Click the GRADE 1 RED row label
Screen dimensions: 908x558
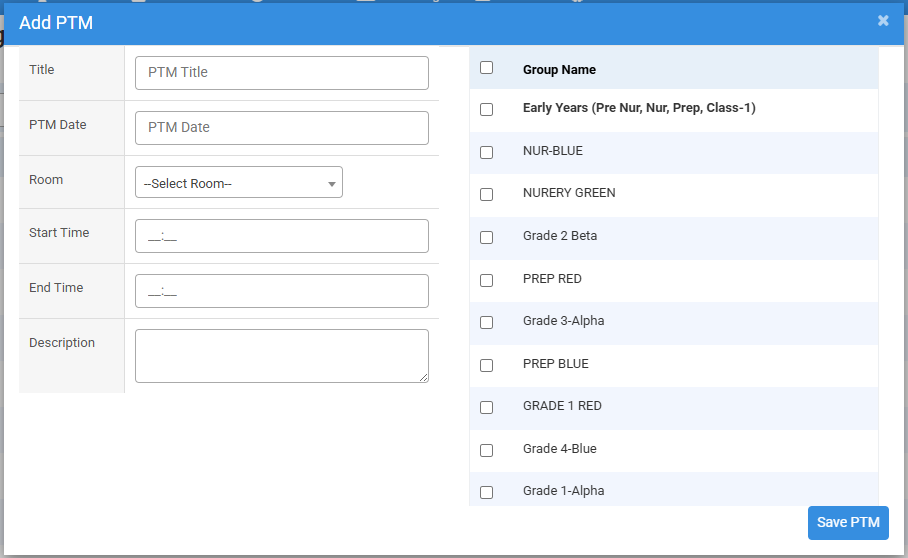562,406
